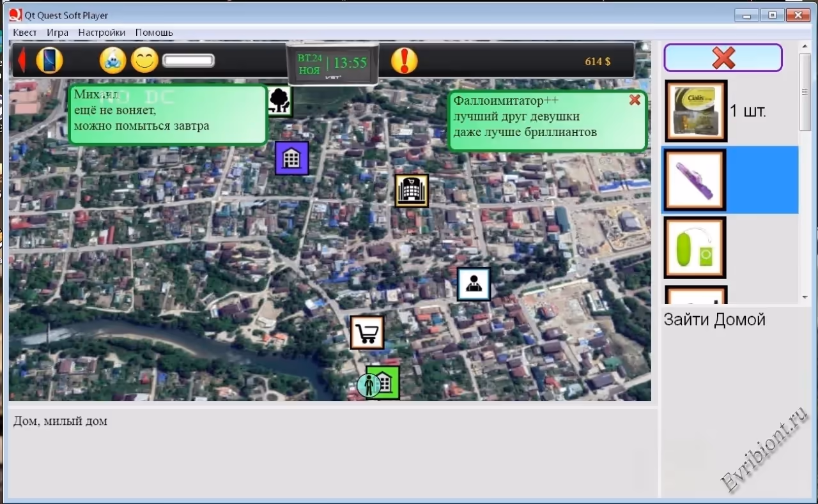
Task: Click the Зайти Домой action link
Action: (714, 319)
